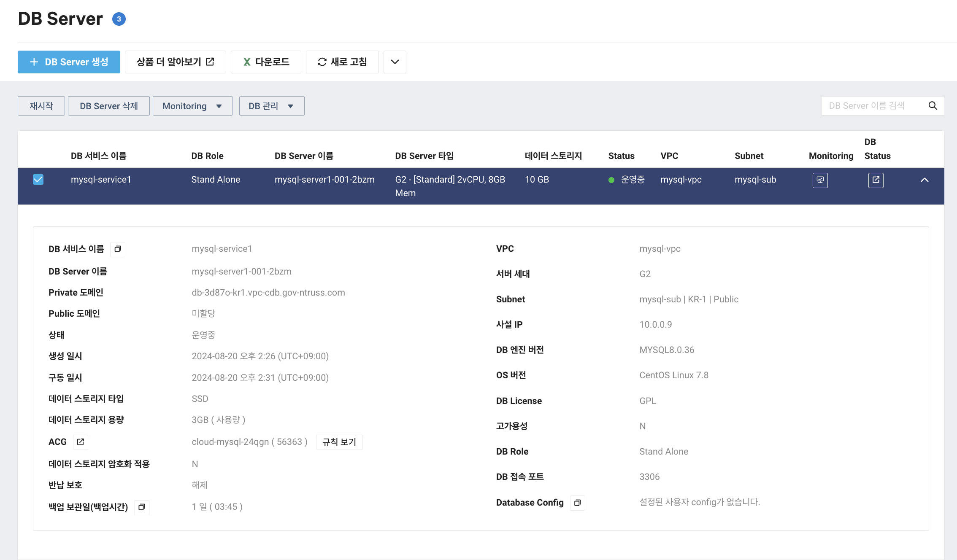Open 상품 더 알아보기 external link

tap(176, 62)
